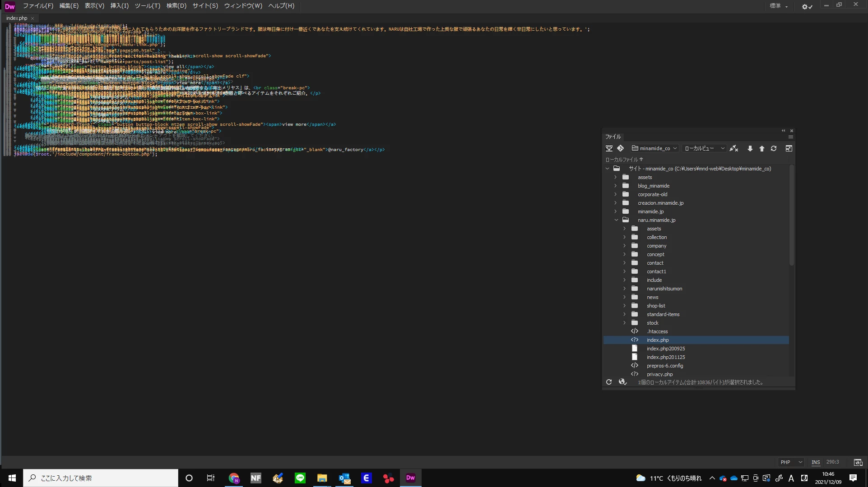The width and height of the screenshot is (868, 487).
Task: Toggle the live preview icon in status bar
Action: pos(858,462)
